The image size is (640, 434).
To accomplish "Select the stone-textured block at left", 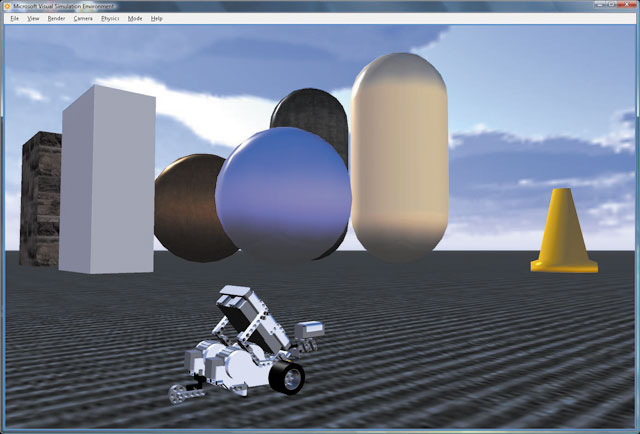I will point(40,200).
